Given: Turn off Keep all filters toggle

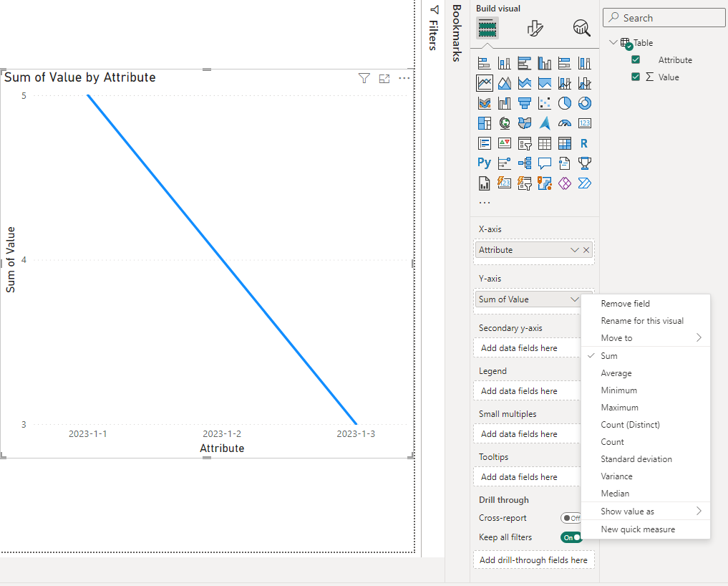Looking at the screenshot, I should pyautogui.click(x=571, y=537).
